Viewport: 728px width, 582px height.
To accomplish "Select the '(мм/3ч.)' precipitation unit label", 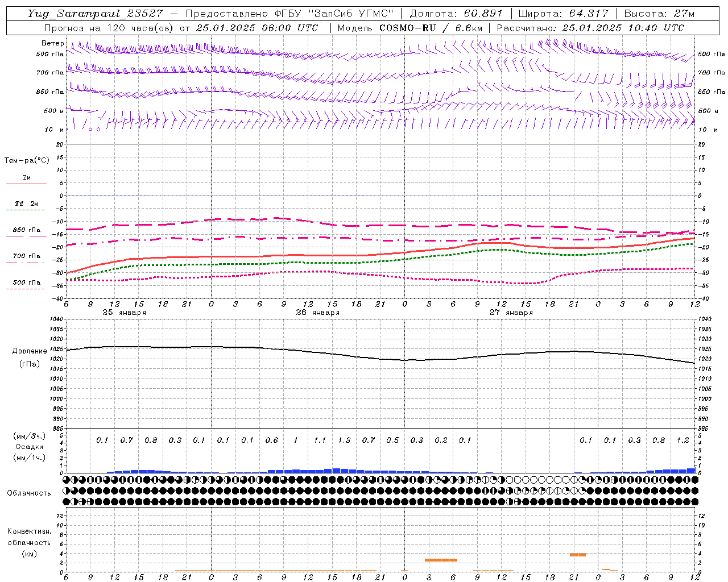I will (x=30, y=436).
